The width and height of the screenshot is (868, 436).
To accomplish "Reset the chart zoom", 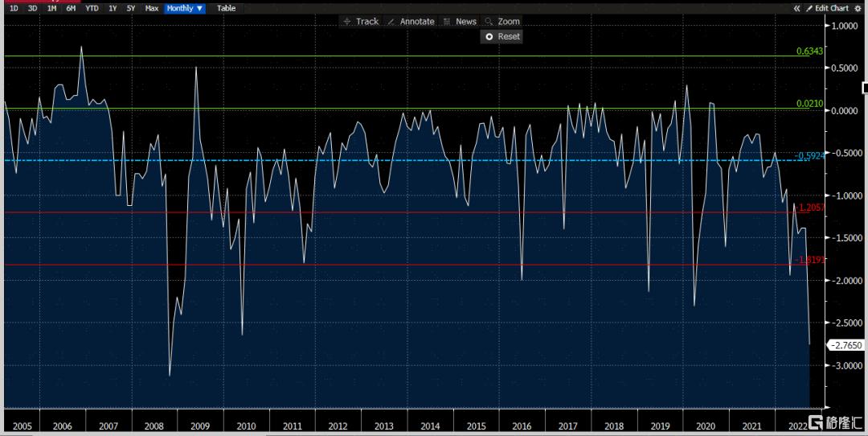I will (502, 36).
